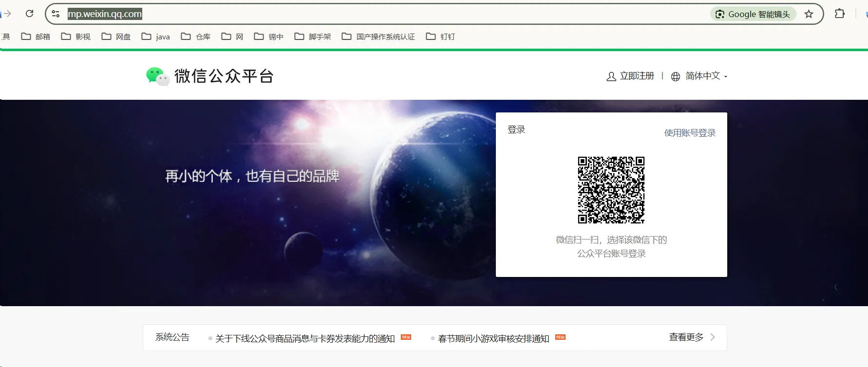Open the browser extensions puzzle icon

pos(840,14)
